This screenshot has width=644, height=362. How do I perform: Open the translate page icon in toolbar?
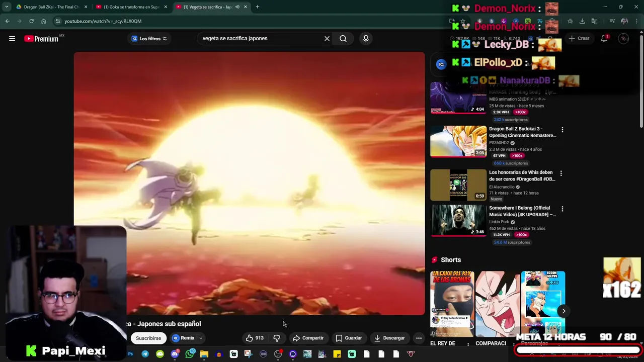coord(594,21)
